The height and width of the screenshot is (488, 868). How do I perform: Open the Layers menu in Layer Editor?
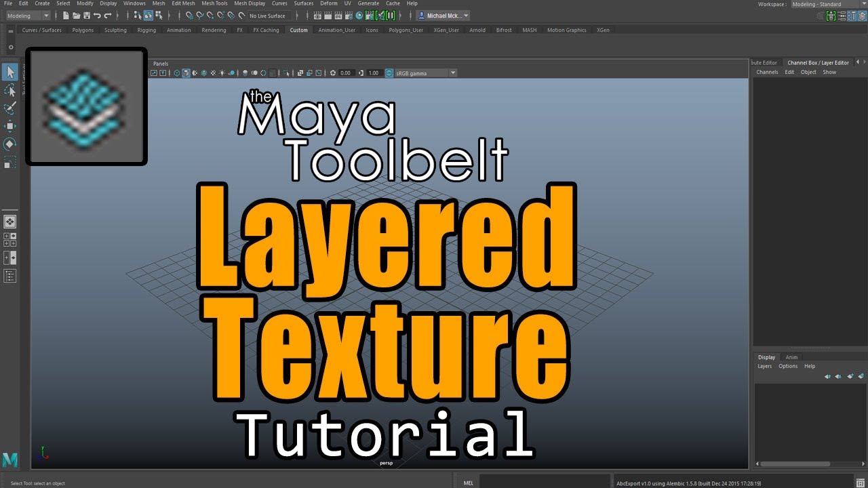tap(765, 366)
